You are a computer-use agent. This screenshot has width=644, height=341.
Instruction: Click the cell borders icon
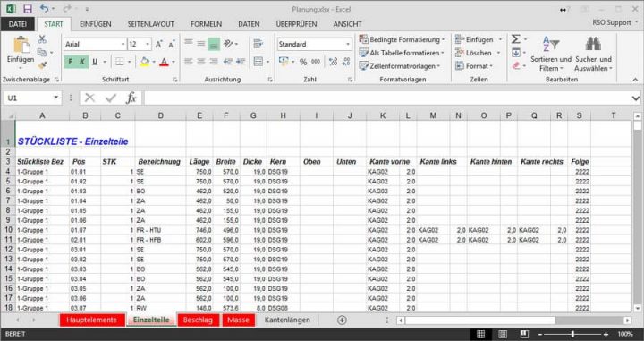120,62
